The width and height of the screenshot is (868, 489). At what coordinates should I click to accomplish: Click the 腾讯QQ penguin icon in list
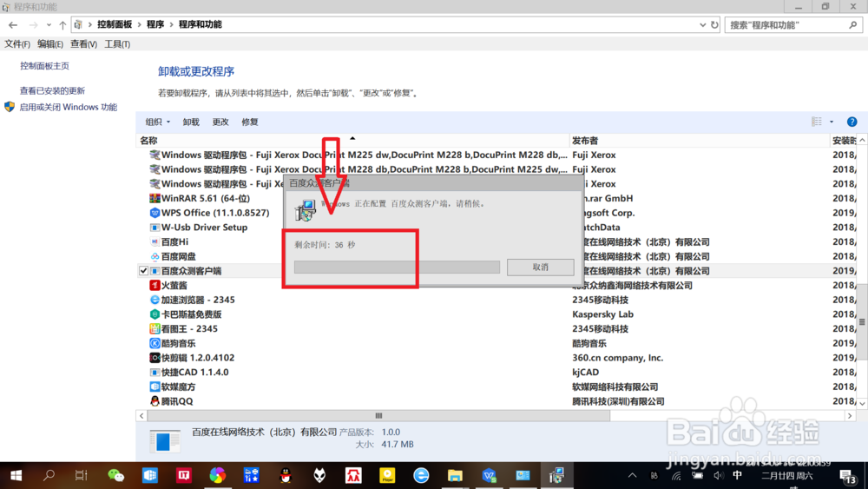click(155, 401)
